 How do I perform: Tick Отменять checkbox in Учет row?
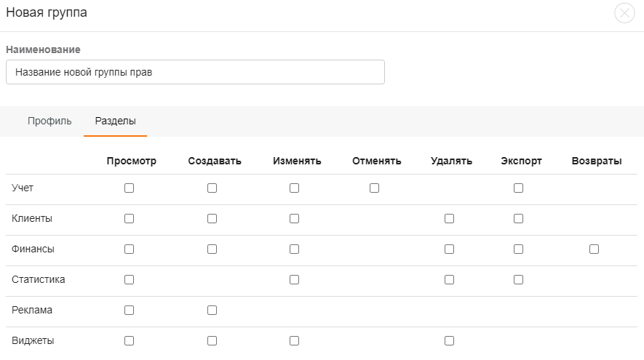[x=374, y=188]
